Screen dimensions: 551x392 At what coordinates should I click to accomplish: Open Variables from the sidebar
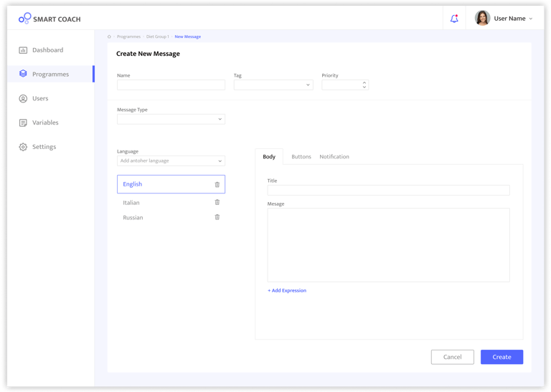pos(45,123)
